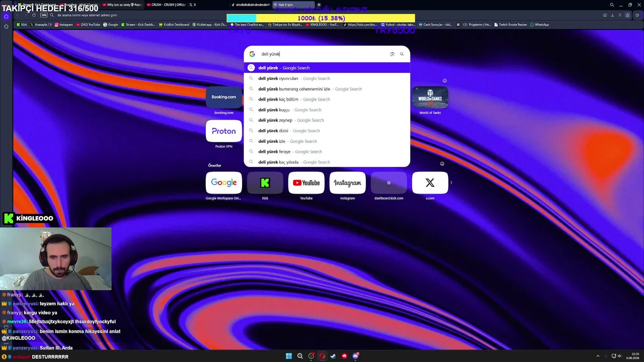
Task: Open the profile account icon
Action: click(627, 15)
